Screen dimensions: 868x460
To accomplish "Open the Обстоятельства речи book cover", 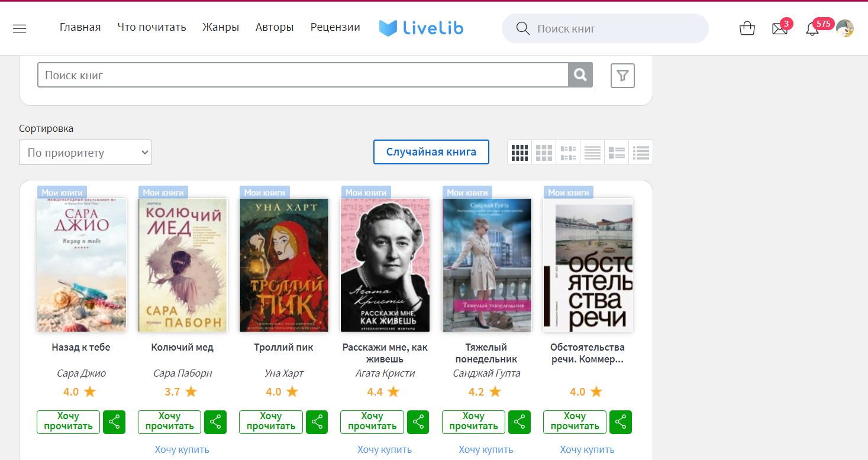I will [x=588, y=265].
